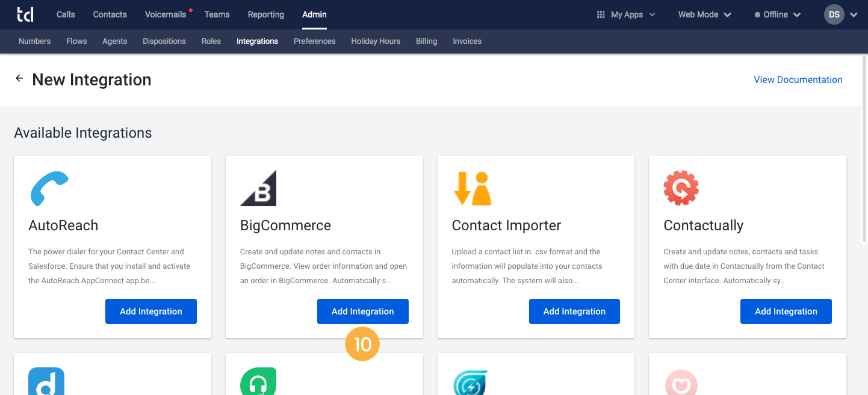868x395 pixels.
Task: Open the Contacts tab
Action: coord(110,14)
